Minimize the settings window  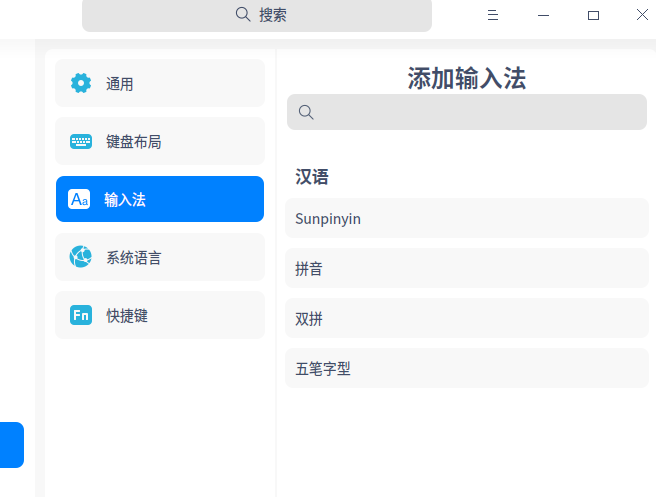pyautogui.click(x=543, y=15)
